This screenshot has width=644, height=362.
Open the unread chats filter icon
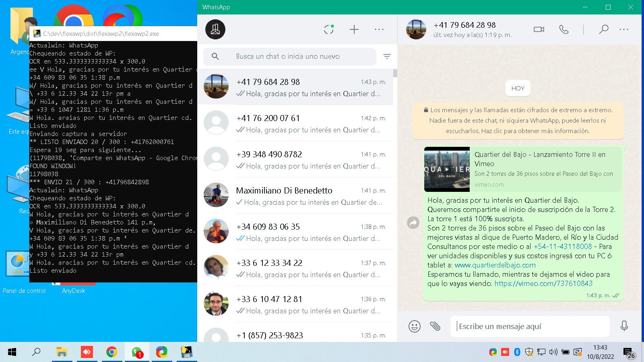[x=387, y=57]
